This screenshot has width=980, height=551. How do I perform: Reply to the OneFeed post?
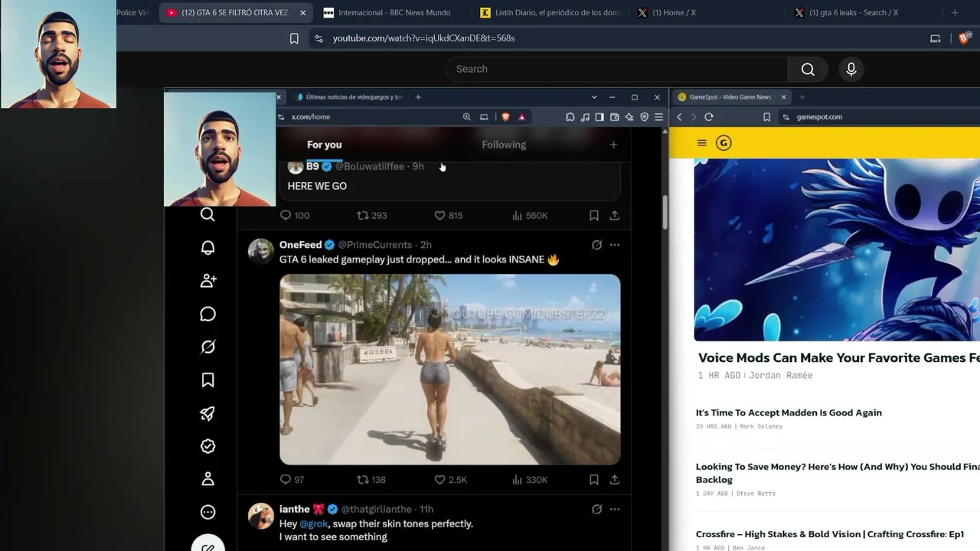coord(292,480)
